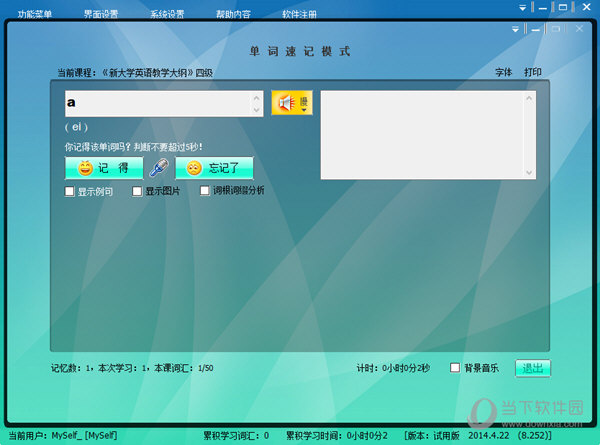Click the 记得 (remember) button
This screenshot has width=600, height=445.
[104, 168]
